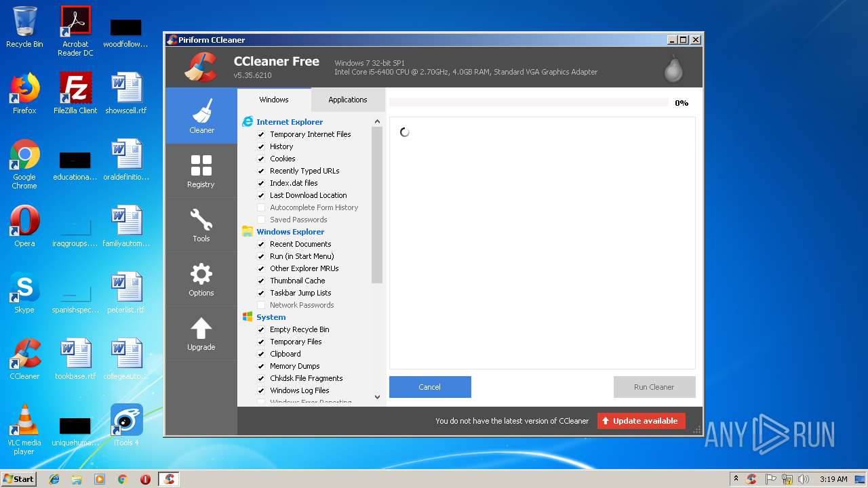Cancel the running cleaner
This screenshot has width=868, height=488.
[430, 387]
